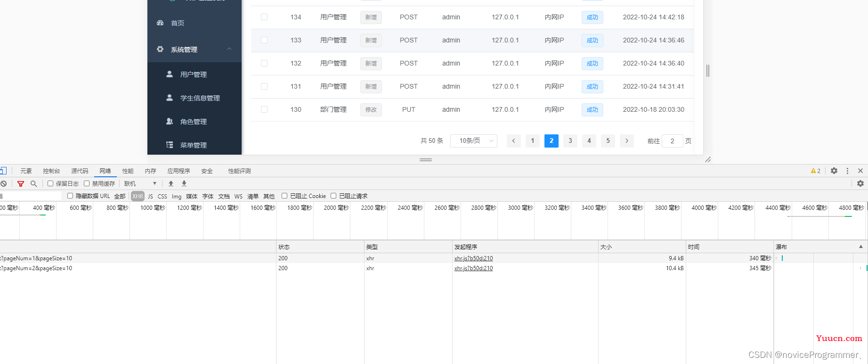This screenshot has height=364, width=868.
Task: Switch to 应用程序 DevTools tab
Action: pos(178,171)
